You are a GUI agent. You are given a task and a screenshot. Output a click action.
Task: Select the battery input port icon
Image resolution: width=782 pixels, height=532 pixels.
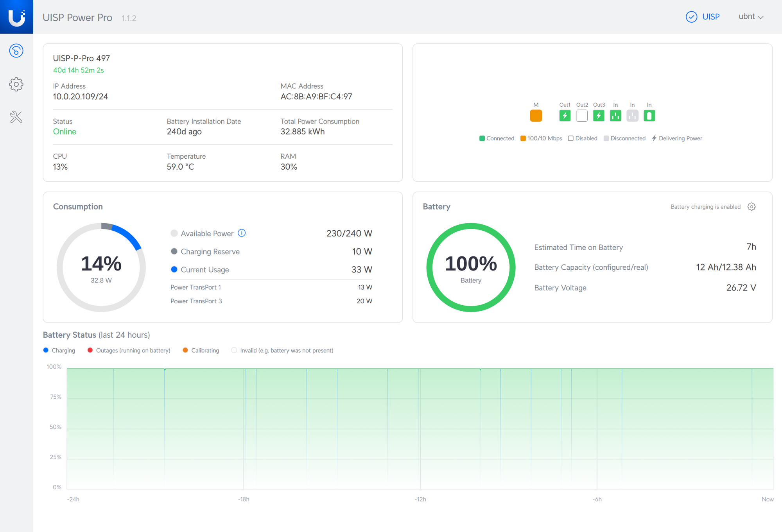[649, 116]
